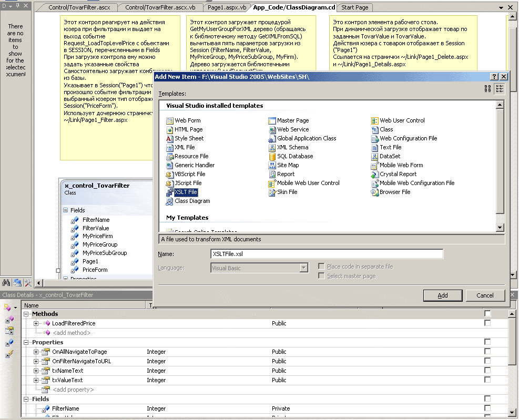Select the Skin File template icon
The height and width of the screenshot is (420, 519).
coord(272,192)
